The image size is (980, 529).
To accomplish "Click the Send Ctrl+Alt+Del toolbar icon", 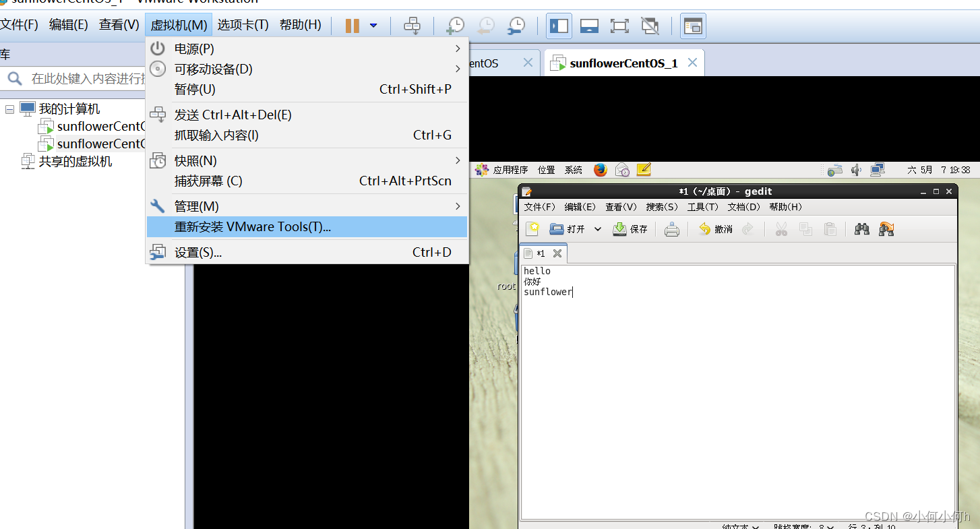I will [412, 26].
